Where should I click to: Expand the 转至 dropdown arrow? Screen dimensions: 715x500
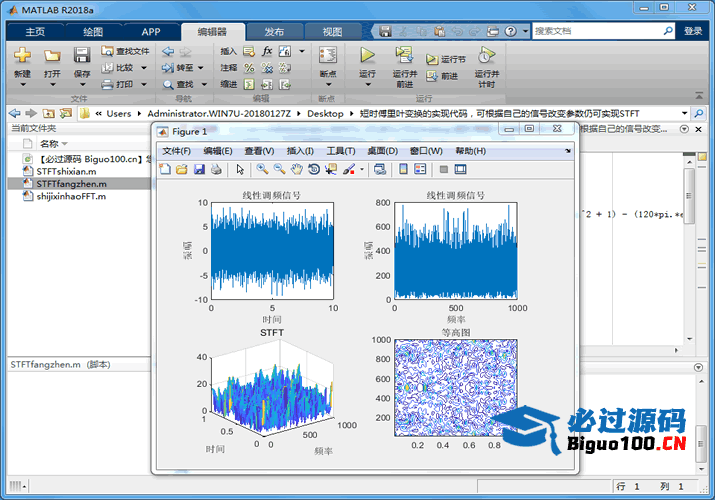click(200, 68)
